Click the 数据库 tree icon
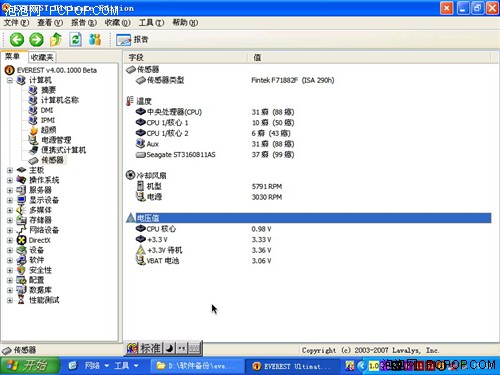 tap(21, 290)
